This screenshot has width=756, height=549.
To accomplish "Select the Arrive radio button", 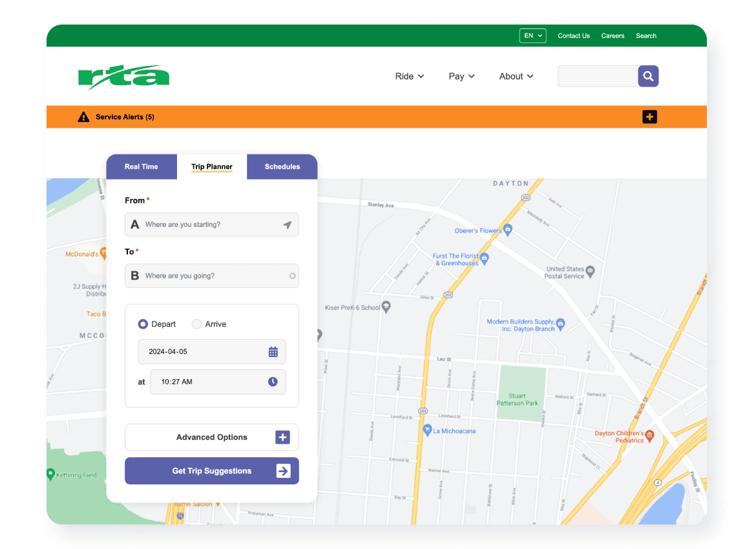I will [x=196, y=324].
